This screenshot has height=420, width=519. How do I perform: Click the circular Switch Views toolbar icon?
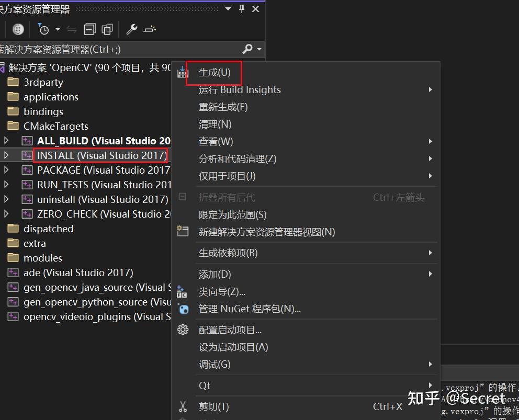(19, 29)
